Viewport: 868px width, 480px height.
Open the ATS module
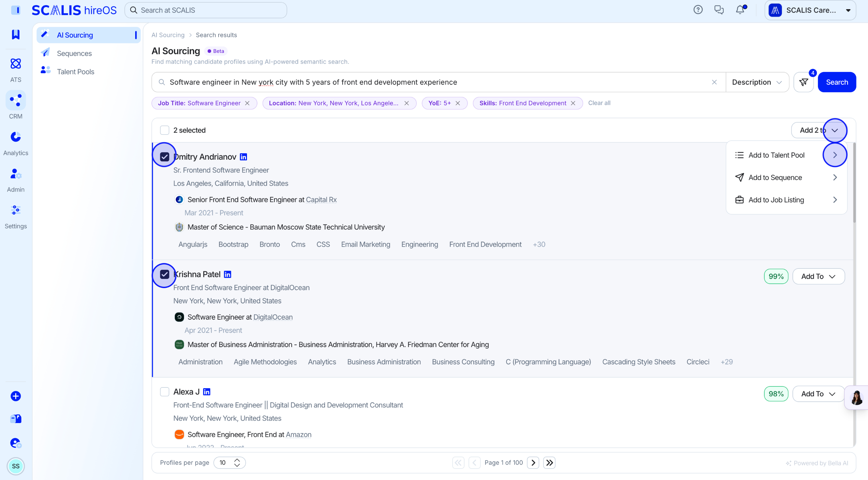[16, 70]
